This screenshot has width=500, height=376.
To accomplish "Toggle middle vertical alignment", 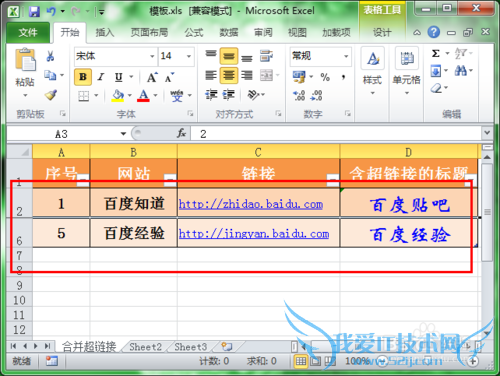I will click(229, 56).
